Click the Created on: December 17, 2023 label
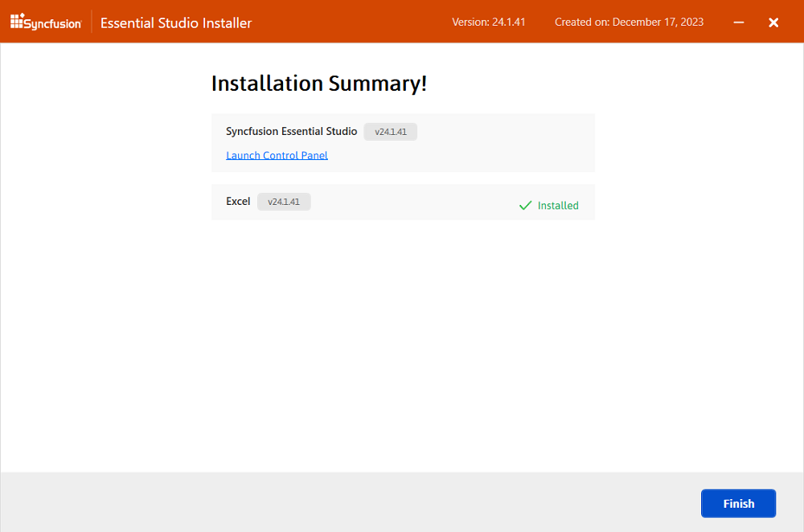Screen dimensions: 804x532 pyautogui.click(x=629, y=23)
